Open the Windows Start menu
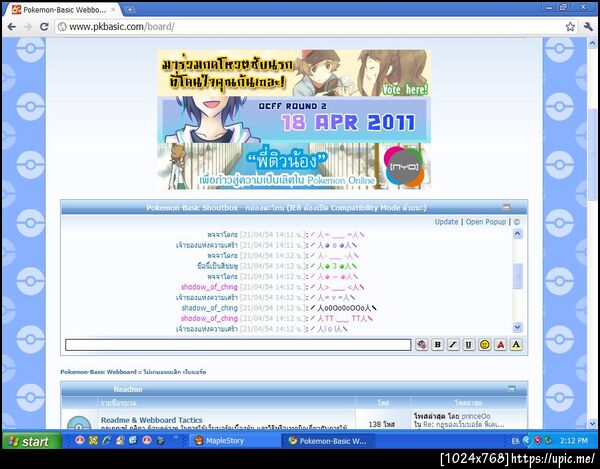The image size is (600, 469). [x=31, y=441]
